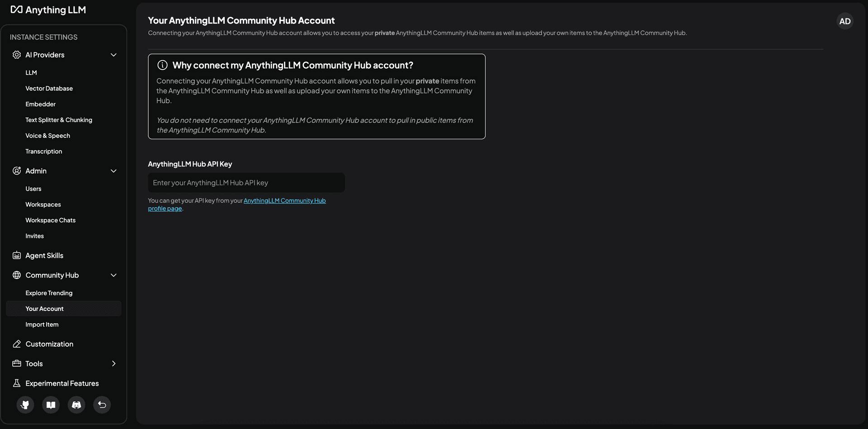Image resolution: width=868 pixels, height=429 pixels.
Task: Click the return-to-workspace arrow icon
Action: pyautogui.click(x=101, y=405)
